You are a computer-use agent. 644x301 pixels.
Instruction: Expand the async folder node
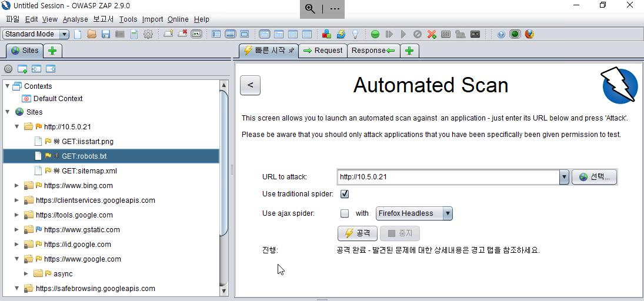pyautogui.click(x=26, y=273)
